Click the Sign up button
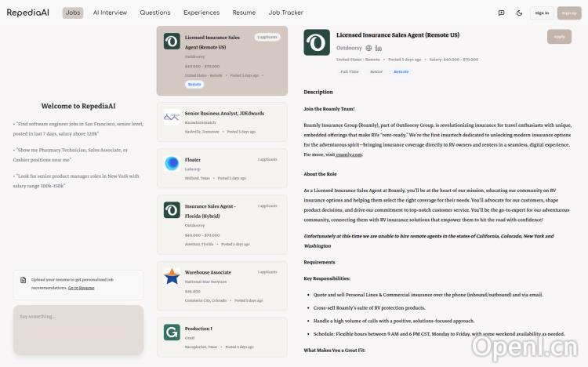The image size is (588, 367). coord(568,13)
